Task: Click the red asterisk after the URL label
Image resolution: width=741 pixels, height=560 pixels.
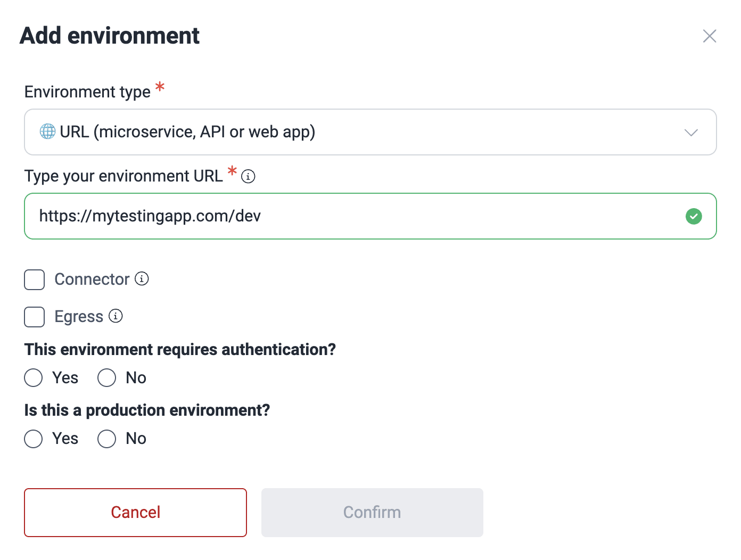Action: pos(232,172)
